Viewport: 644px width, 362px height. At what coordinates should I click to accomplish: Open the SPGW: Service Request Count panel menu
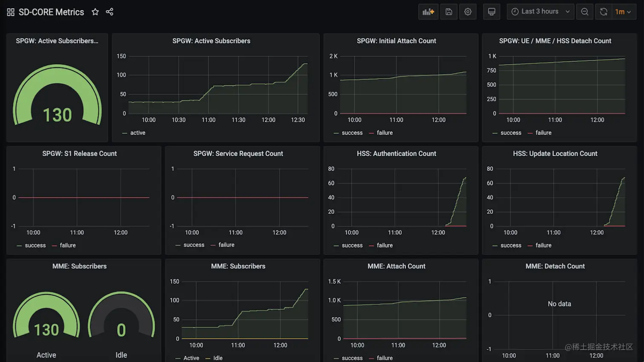(238, 154)
